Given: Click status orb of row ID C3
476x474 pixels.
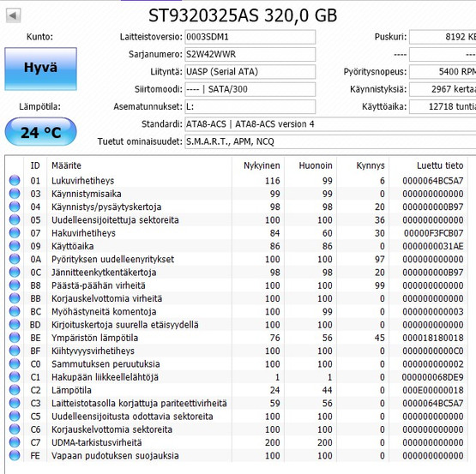Looking at the screenshot, I should click(x=15, y=403).
